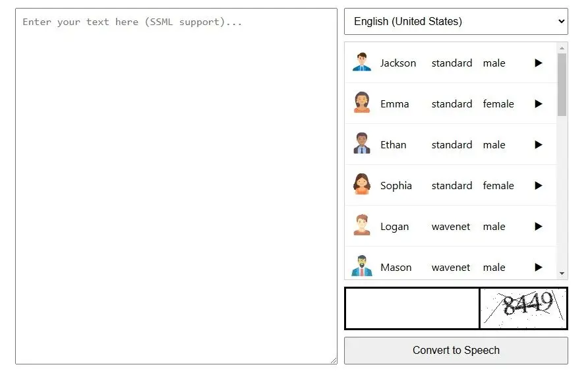The image size is (588, 375).
Task: Play Mason voice preview
Action: pyautogui.click(x=539, y=268)
